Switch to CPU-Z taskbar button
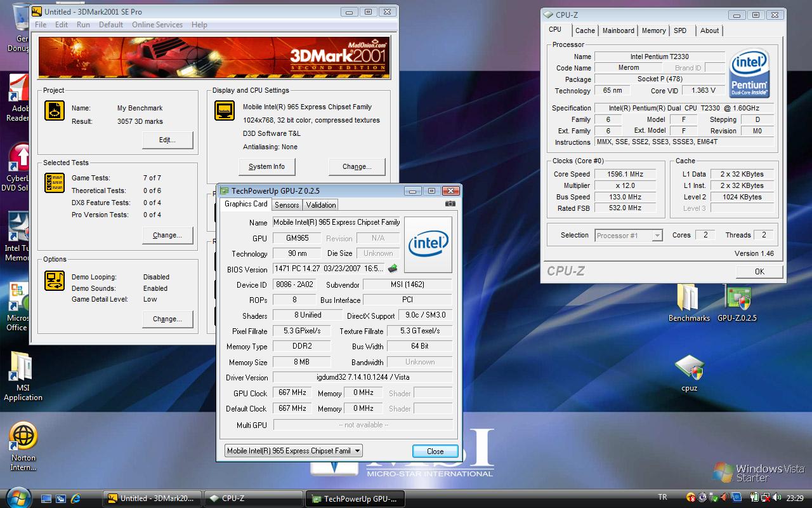 [253, 498]
